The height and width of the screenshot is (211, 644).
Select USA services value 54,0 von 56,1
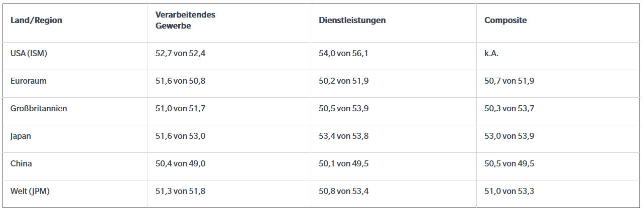tap(343, 53)
